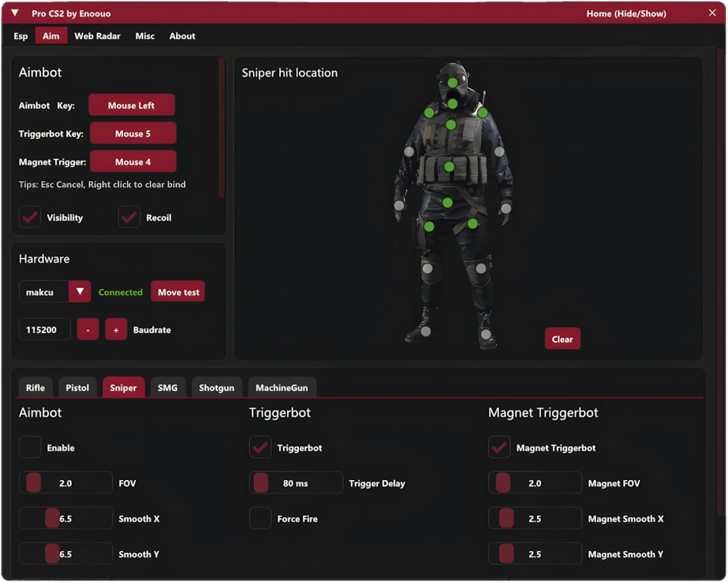Toggle the green dot on the left-side shoulder
728x582 pixels.
point(430,112)
